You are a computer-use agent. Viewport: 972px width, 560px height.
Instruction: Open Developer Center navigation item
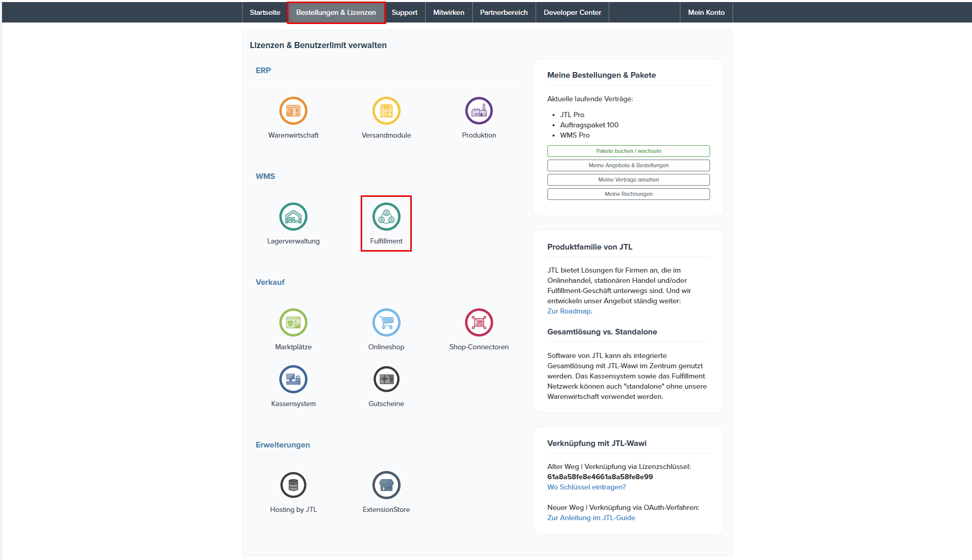pyautogui.click(x=572, y=12)
